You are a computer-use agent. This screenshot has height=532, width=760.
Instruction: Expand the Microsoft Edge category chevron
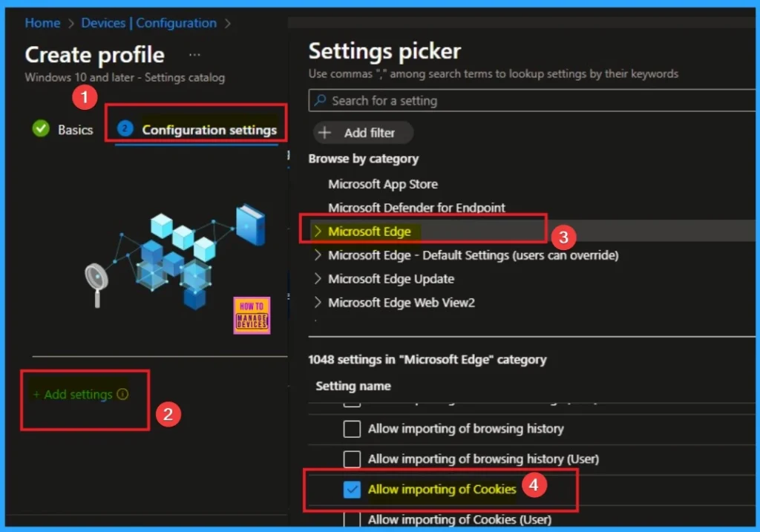[318, 231]
